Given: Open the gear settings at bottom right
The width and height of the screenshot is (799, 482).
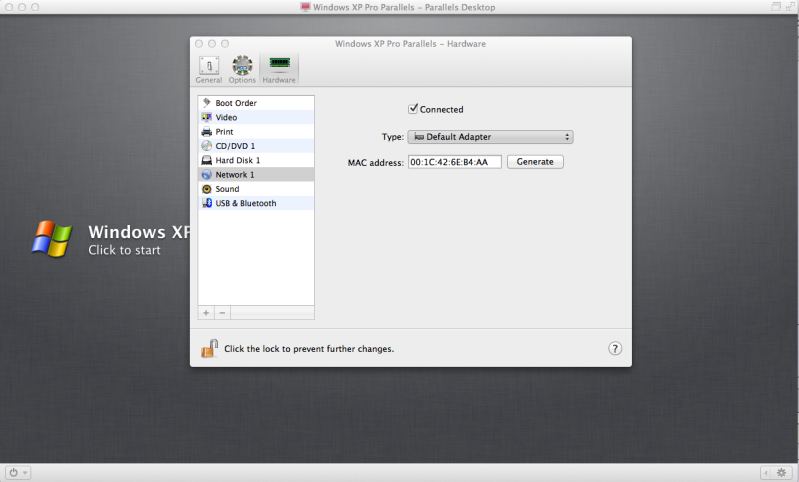Looking at the screenshot, I should pos(781,473).
